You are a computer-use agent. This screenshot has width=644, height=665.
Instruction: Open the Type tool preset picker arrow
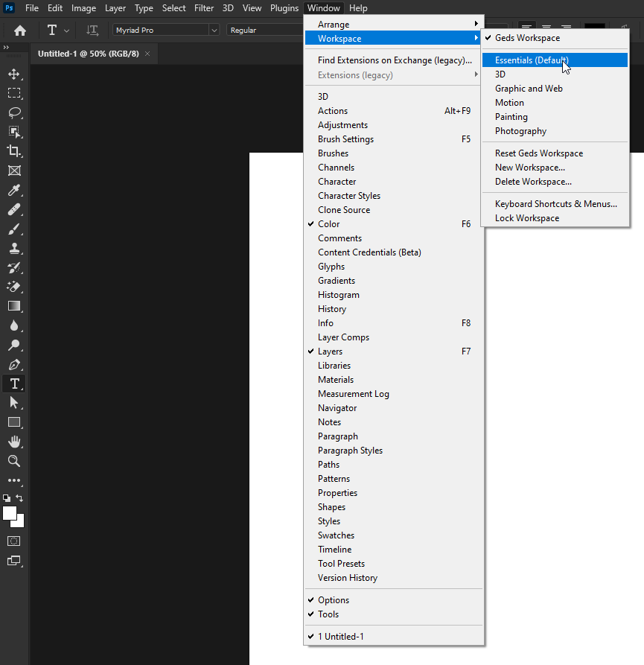66,31
